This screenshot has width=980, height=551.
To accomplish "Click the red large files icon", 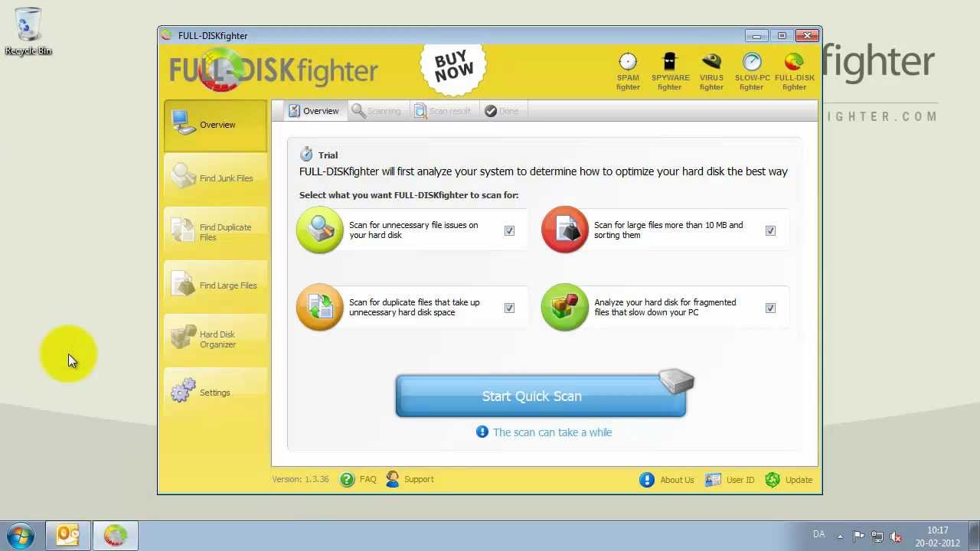I will pos(565,230).
